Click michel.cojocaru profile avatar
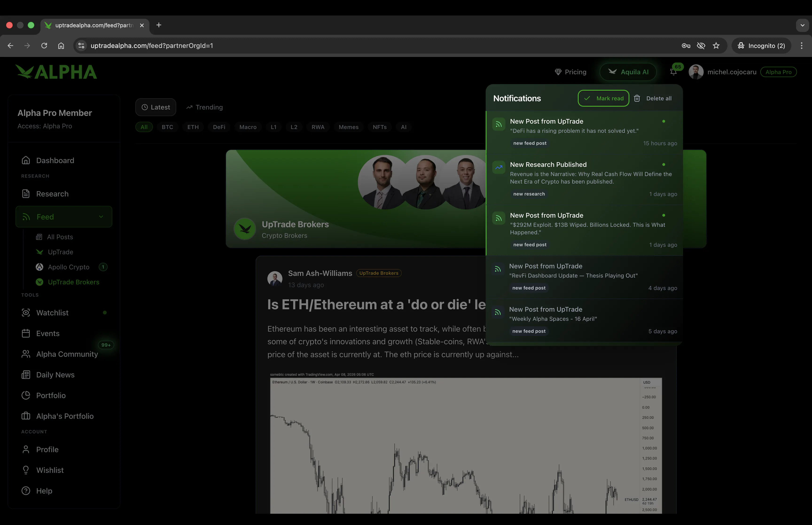The width and height of the screenshot is (812, 525). [x=696, y=72]
